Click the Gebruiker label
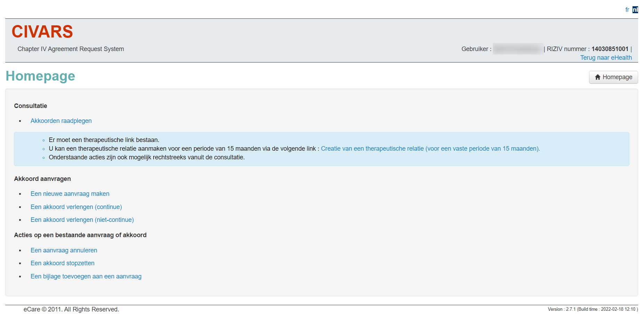Viewport: 644px width, 317px height. pos(476,49)
